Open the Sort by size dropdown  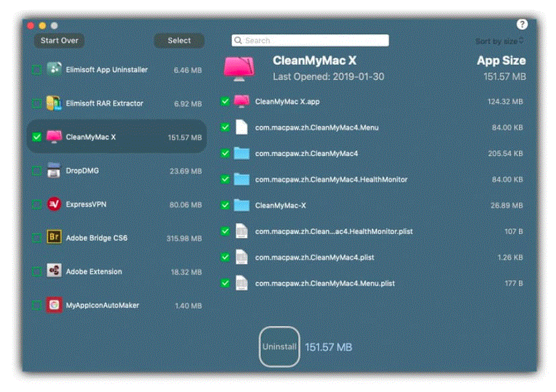point(499,41)
